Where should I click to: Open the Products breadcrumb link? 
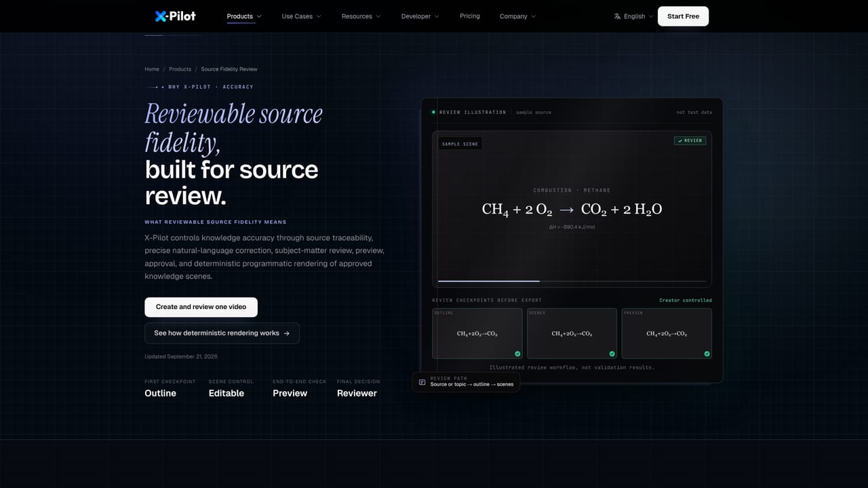click(180, 69)
